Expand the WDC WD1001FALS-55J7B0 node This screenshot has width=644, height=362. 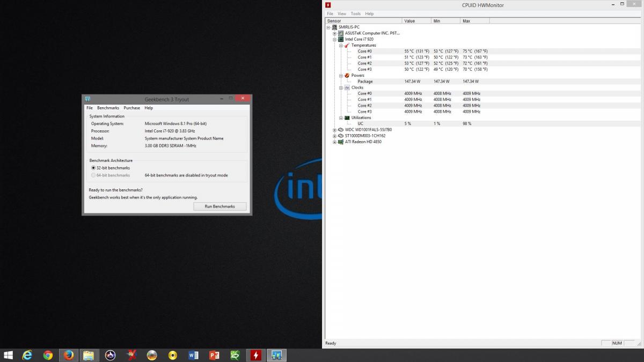[x=334, y=129]
